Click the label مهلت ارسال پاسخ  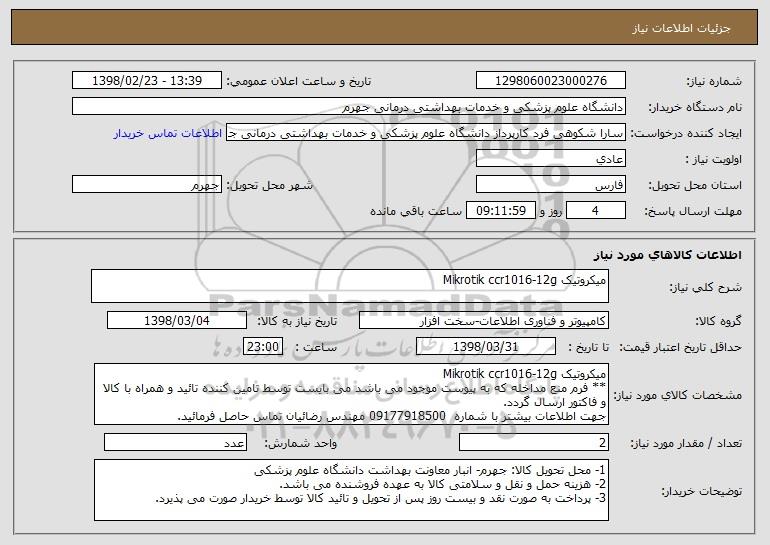(x=693, y=212)
